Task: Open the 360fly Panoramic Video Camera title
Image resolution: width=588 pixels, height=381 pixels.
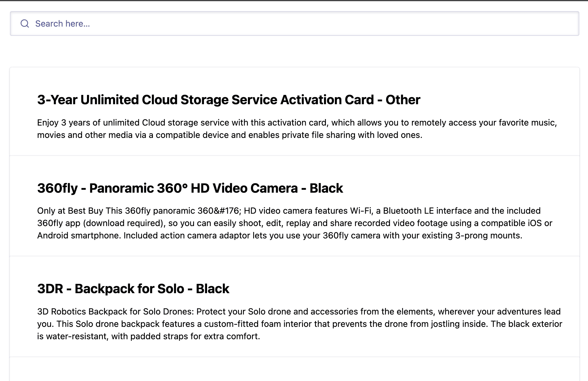Action: 190,188
